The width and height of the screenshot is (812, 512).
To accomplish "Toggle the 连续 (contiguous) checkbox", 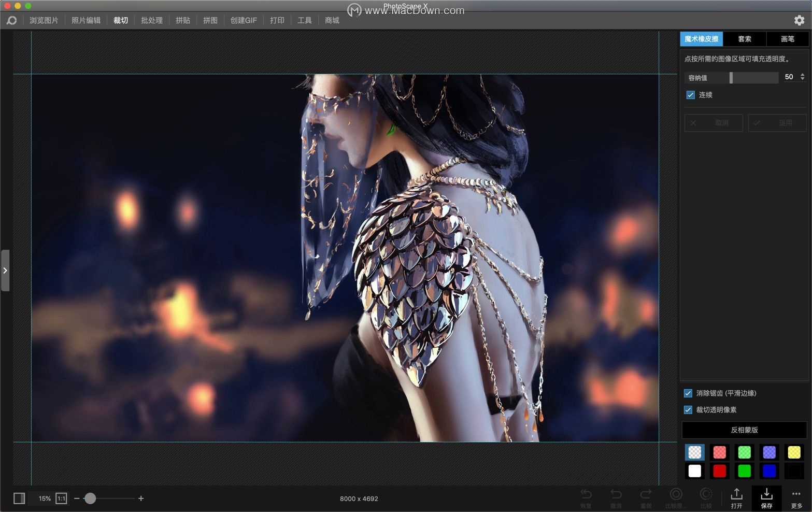I will 690,95.
